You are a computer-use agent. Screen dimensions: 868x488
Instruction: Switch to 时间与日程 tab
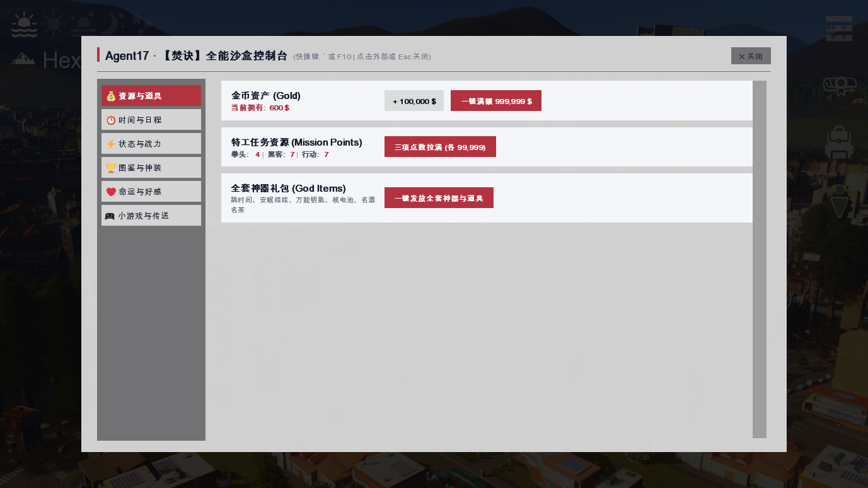[x=151, y=120]
